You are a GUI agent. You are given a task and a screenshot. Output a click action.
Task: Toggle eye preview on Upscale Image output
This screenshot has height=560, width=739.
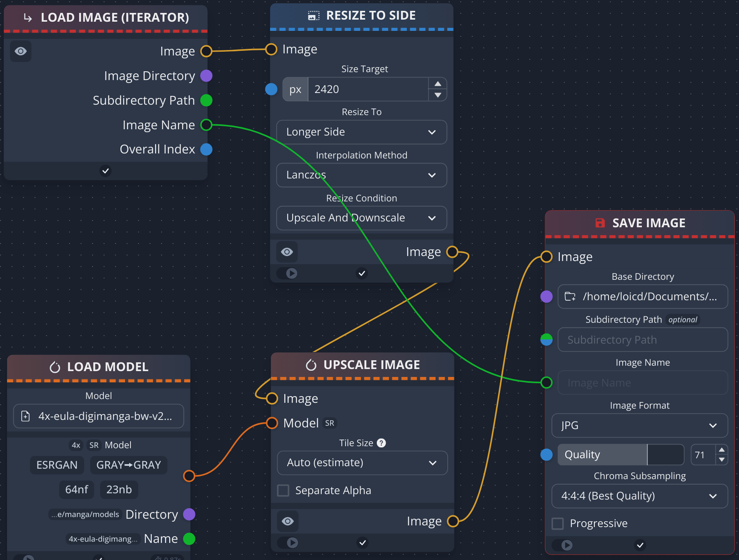(x=288, y=521)
